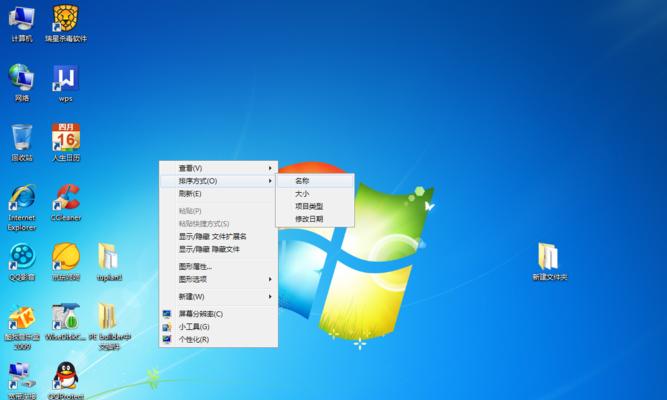Click the 个性化(R) personalize menu icon
Viewport: 667px width, 400px height.
pos(167,340)
